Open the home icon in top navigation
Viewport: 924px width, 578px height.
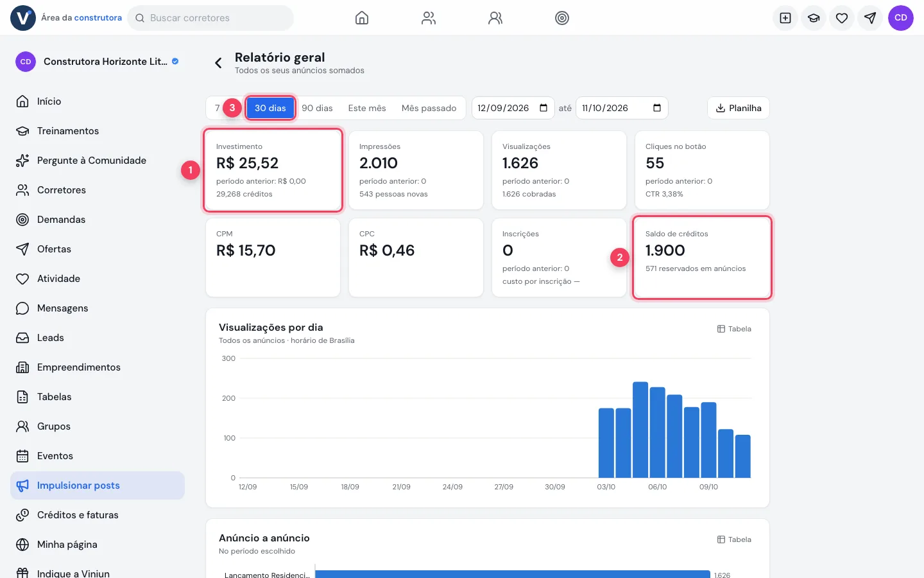[x=362, y=18]
